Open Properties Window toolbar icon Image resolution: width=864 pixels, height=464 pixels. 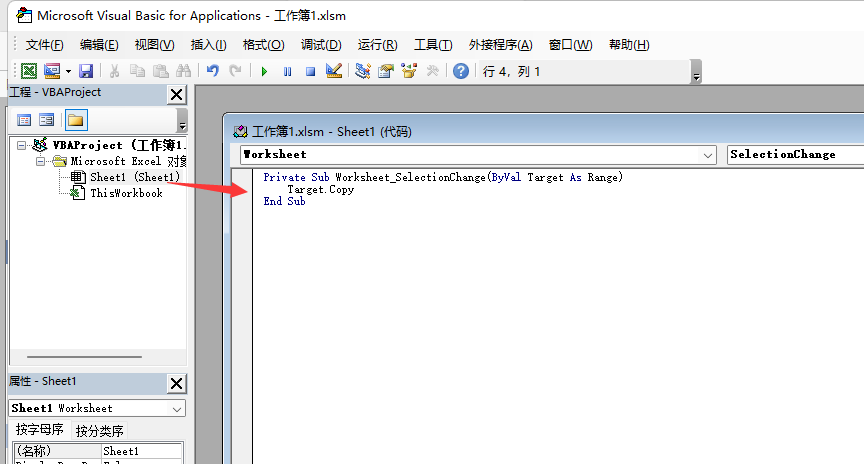386,71
